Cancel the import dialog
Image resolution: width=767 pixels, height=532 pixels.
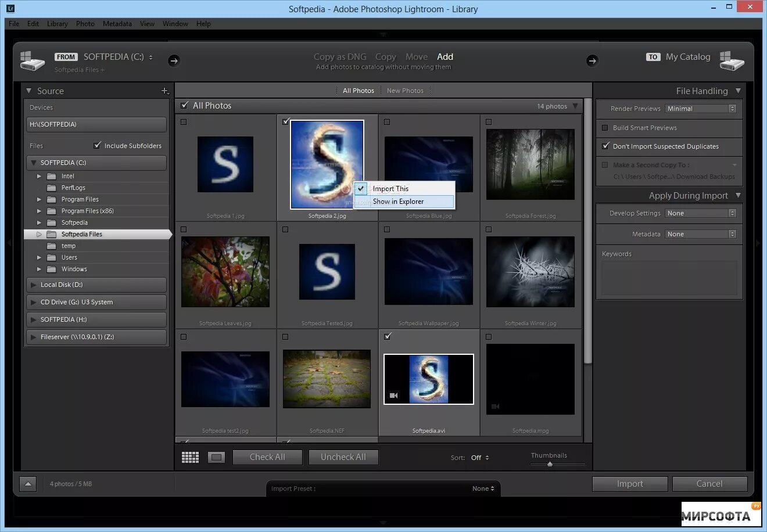pos(709,484)
